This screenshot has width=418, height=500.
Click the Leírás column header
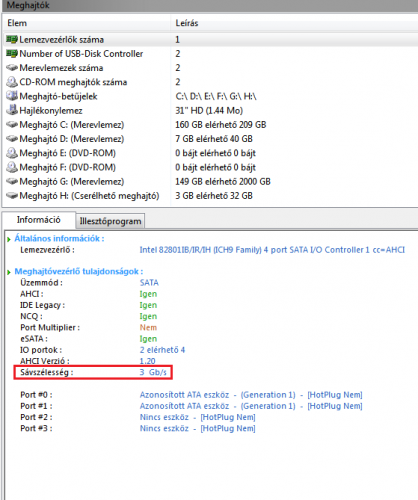[x=187, y=23]
